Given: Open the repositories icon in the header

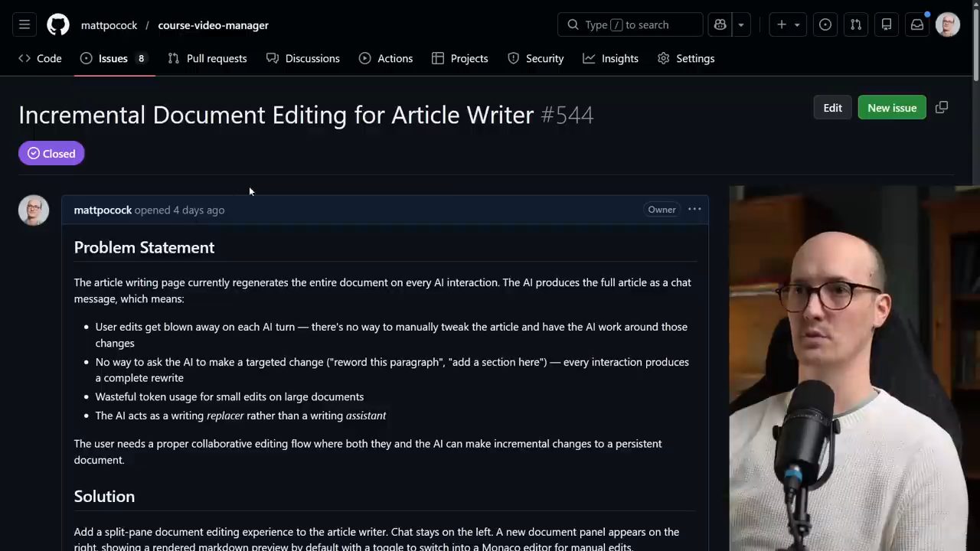Looking at the screenshot, I should pos(887,24).
